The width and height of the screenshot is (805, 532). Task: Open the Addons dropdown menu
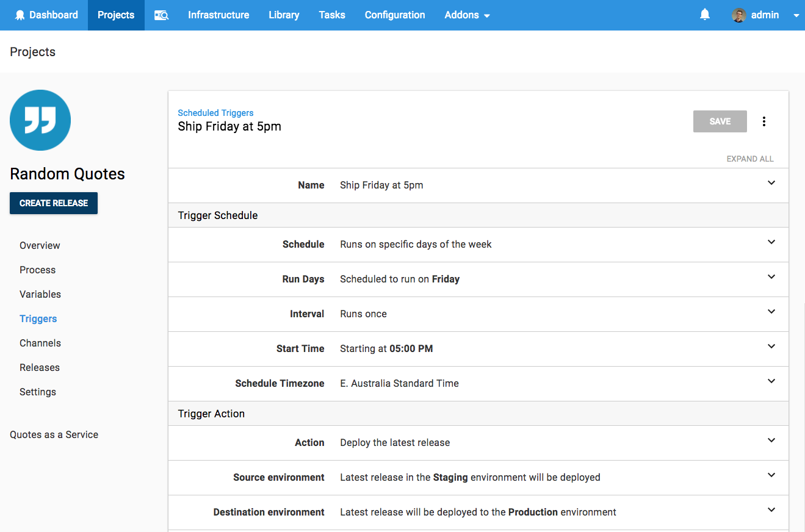[467, 15]
